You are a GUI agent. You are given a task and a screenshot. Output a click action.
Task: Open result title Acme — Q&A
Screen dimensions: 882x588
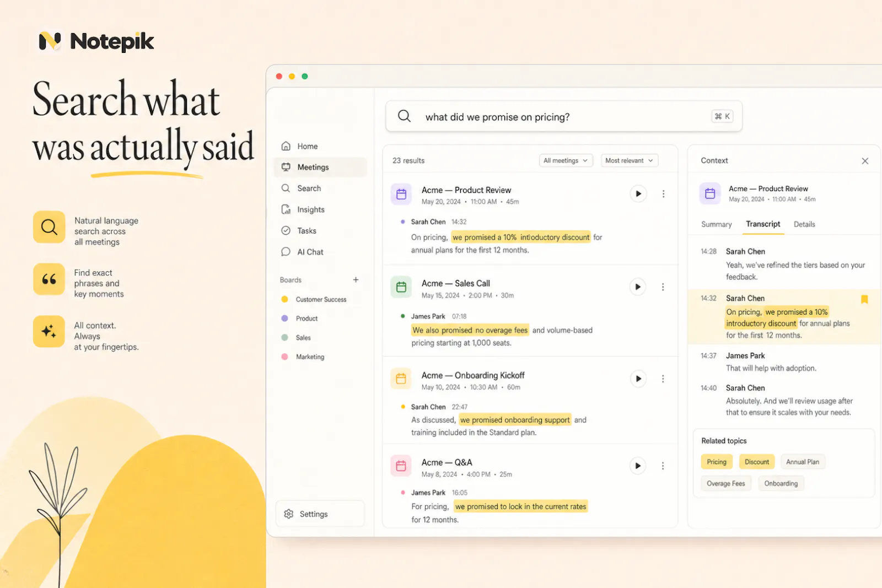pos(447,462)
